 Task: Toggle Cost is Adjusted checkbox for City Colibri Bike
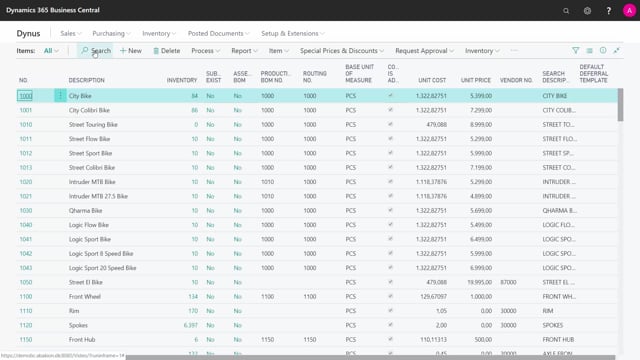[x=391, y=110]
